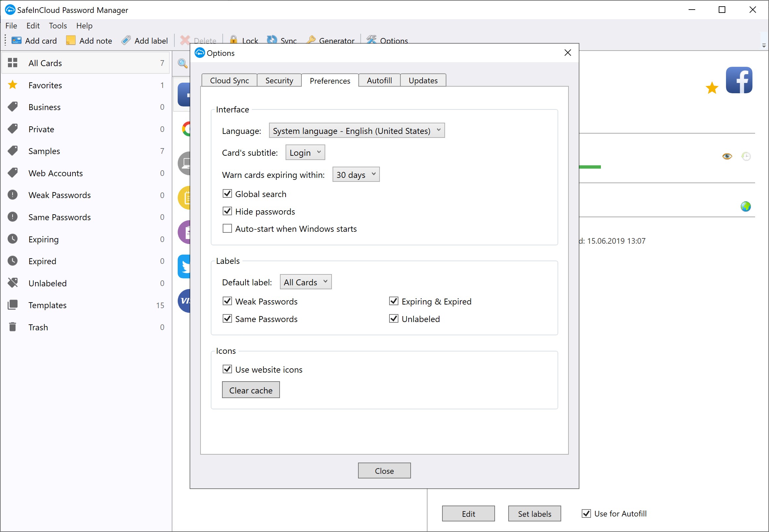Screen dimensions: 769x532
Task: Click the password history clock icon
Action: tap(746, 156)
